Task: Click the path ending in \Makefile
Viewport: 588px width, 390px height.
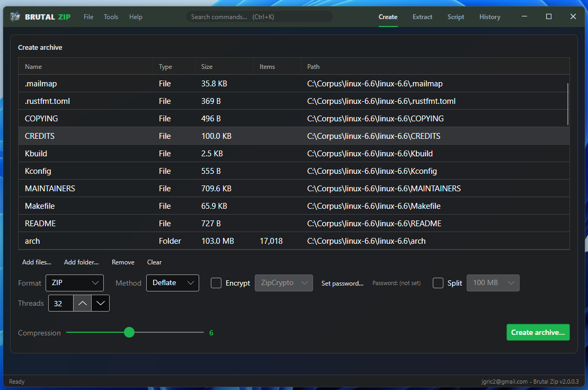Action: pos(373,206)
